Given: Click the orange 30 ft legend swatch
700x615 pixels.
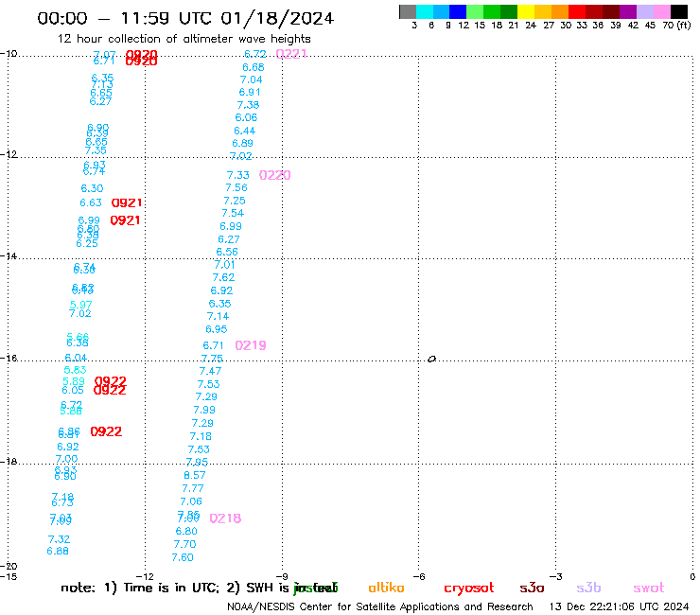Looking at the screenshot, I should pyautogui.click(x=560, y=11).
